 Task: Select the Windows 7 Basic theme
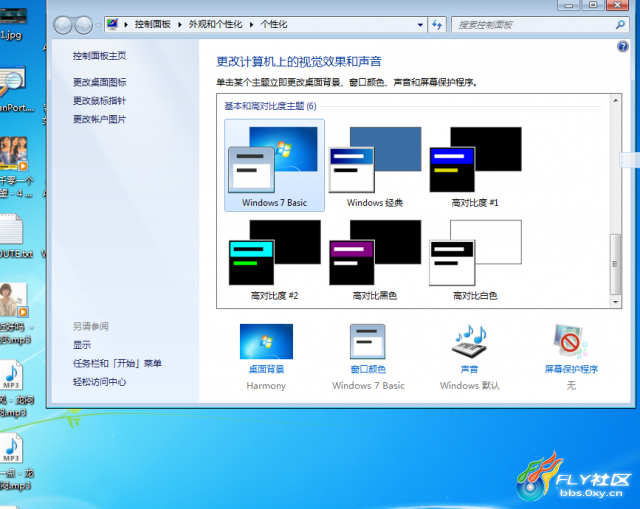click(x=274, y=165)
